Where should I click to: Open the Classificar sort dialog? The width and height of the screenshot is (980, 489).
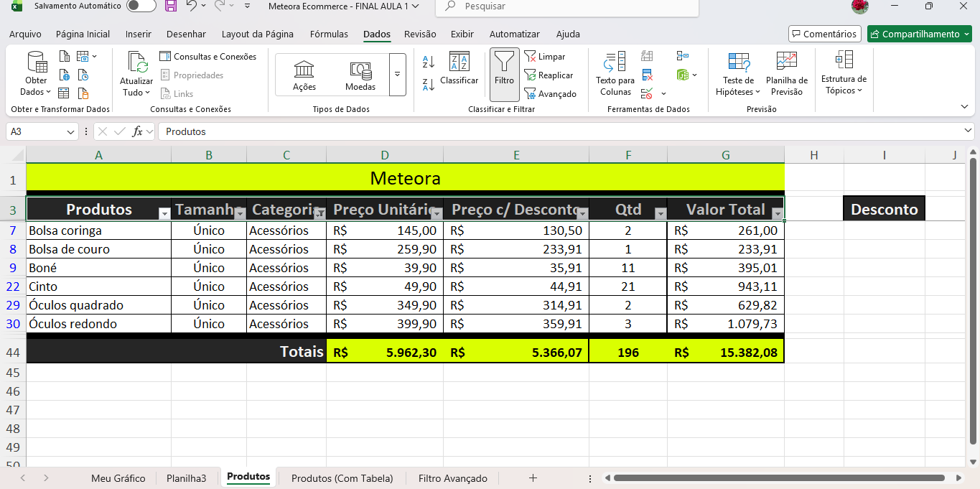(x=459, y=68)
